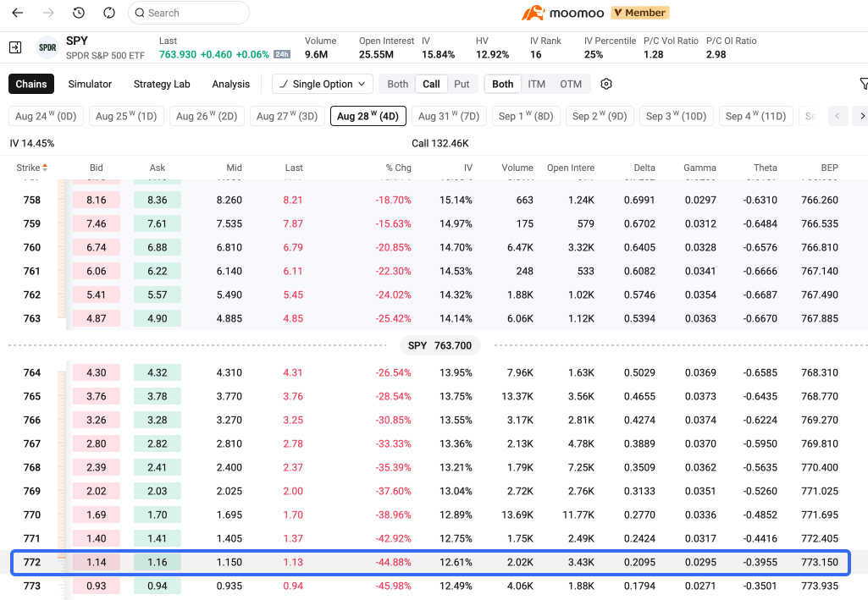Switch to the Chains tab
The height and width of the screenshot is (600, 868).
pos(31,84)
